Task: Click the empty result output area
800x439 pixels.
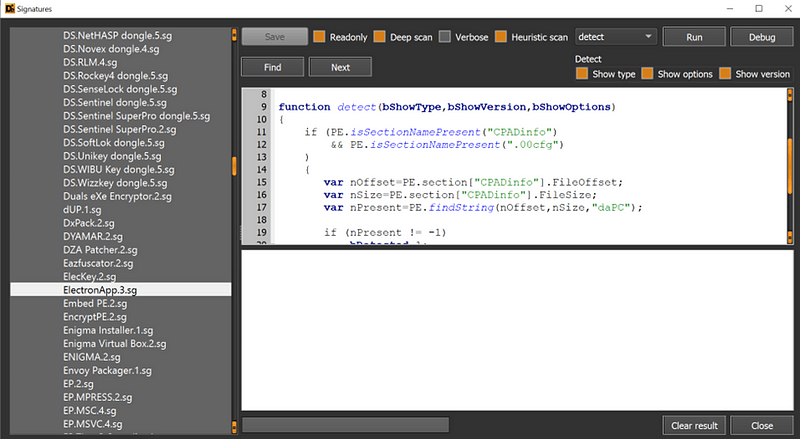Action: [517, 330]
